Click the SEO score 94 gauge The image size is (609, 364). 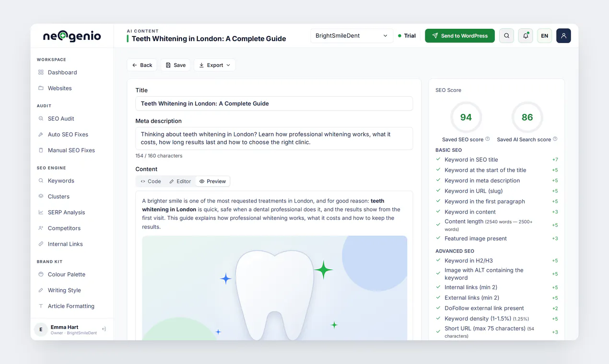[466, 117]
